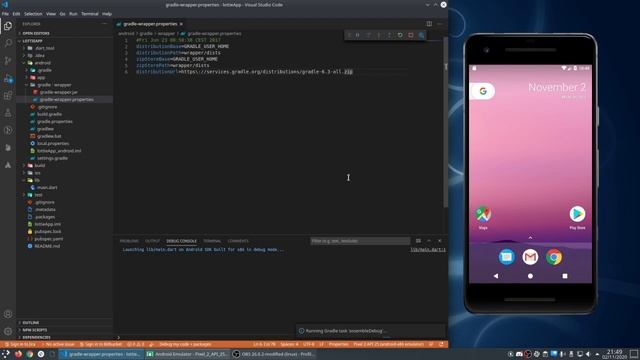Open the File menu
640x360 pixels.
[5, 13]
